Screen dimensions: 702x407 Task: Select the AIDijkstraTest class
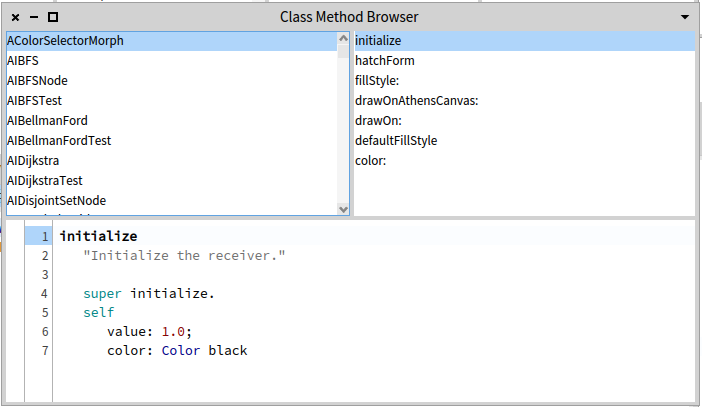[171, 180]
